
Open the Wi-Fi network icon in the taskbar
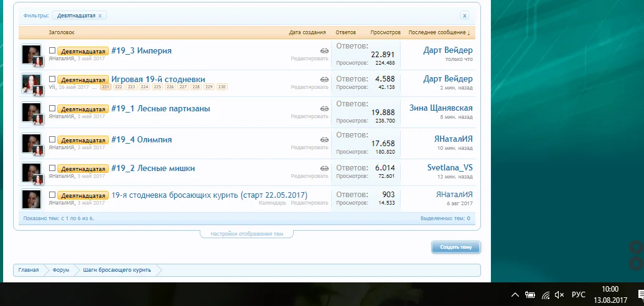[x=545, y=295]
